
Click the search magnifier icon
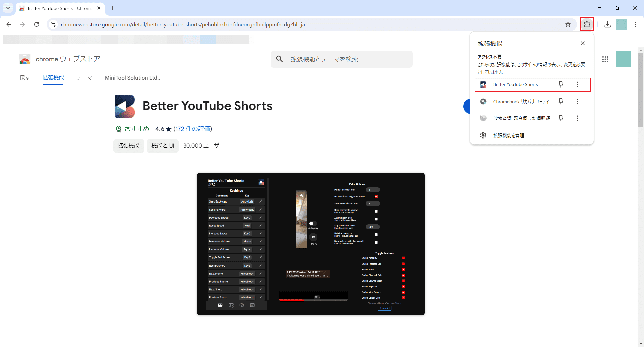click(279, 59)
